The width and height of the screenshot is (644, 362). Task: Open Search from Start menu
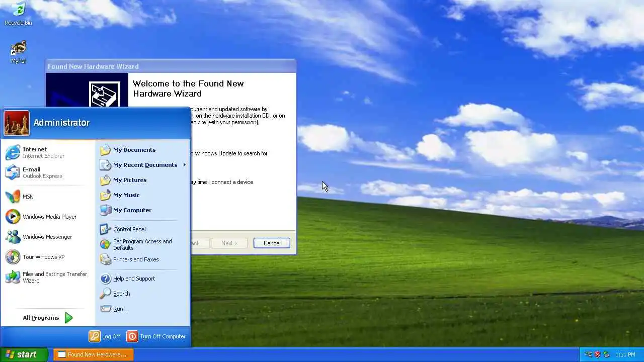tap(143, 294)
